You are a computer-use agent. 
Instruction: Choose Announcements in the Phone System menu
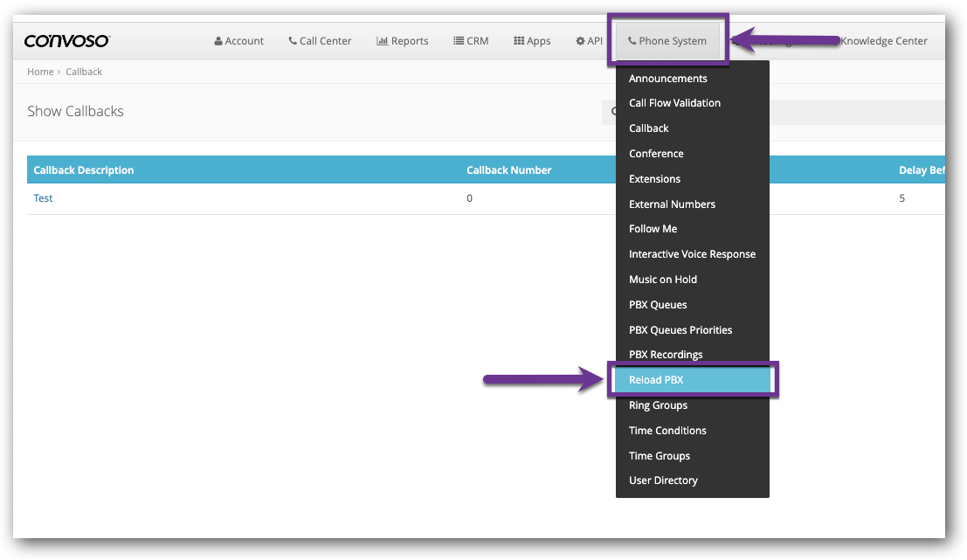coord(668,78)
